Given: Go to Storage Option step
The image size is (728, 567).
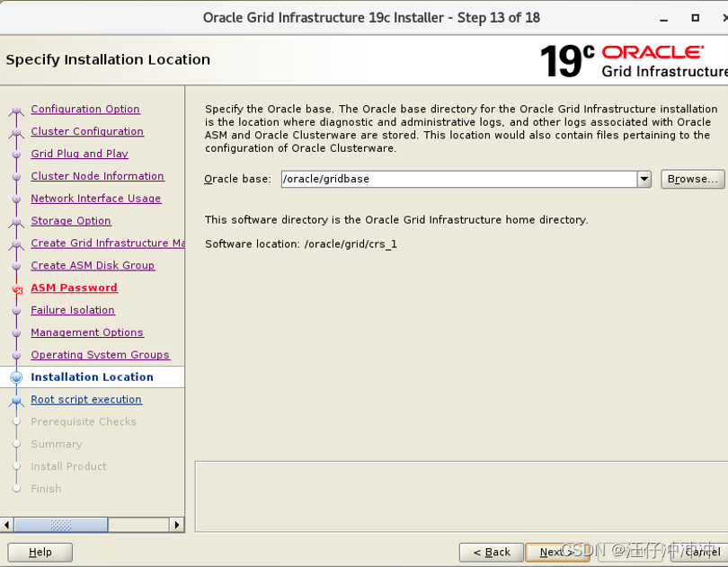Looking at the screenshot, I should point(71,220).
